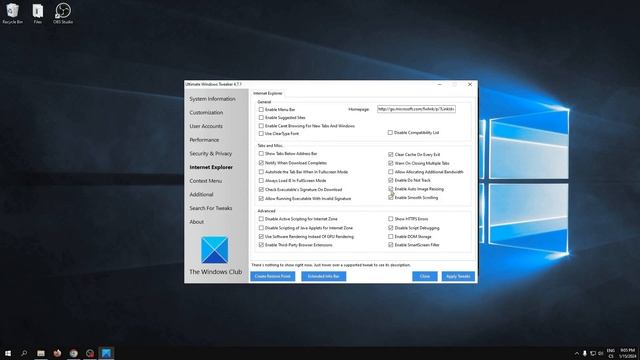Open the Files desktop icon
Screen dimensions: 640x360
click(38, 13)
